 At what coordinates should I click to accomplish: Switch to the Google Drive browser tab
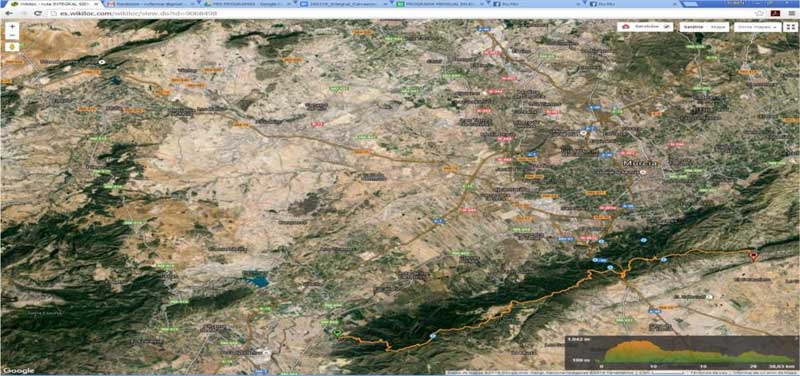(x=247, y=4)
